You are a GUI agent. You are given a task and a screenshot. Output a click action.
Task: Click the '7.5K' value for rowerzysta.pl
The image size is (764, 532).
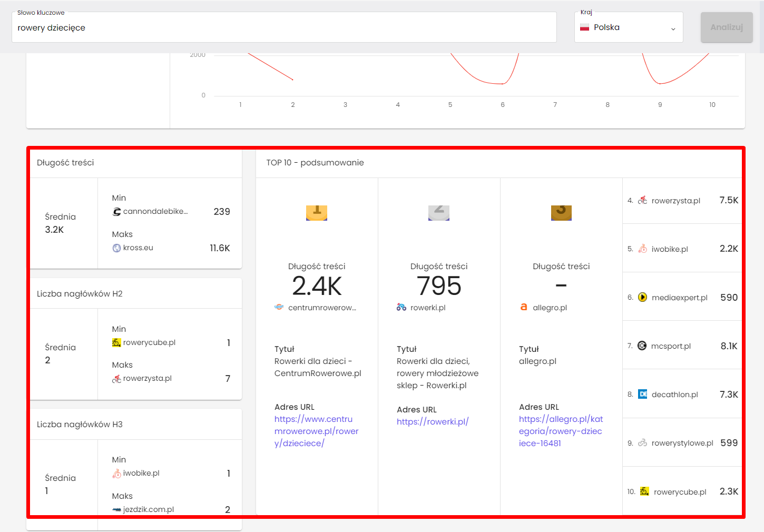pyautogui.click(x=729, y=200)
